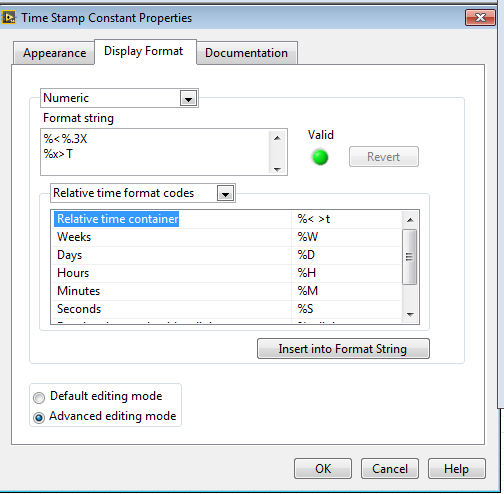The height and width of the screenshot is (494, 504).
Task: Click the format codes list scroll up arrow
Action: pyautogui.click(x=410, y=220)
